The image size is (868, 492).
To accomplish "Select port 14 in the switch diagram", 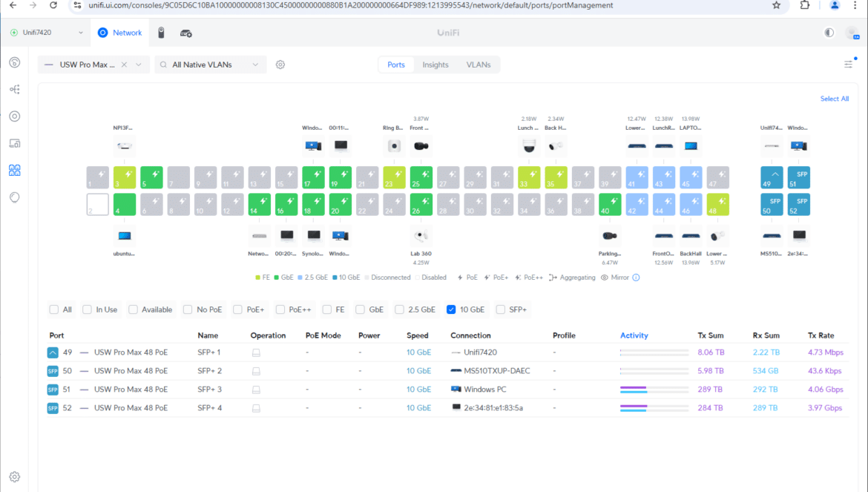I will pyautogui.click(x=260, y=205).
